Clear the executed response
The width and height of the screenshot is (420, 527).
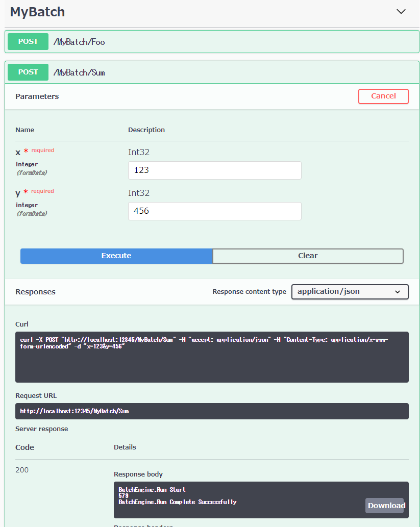pyautogui.click(x=308, y=256)
